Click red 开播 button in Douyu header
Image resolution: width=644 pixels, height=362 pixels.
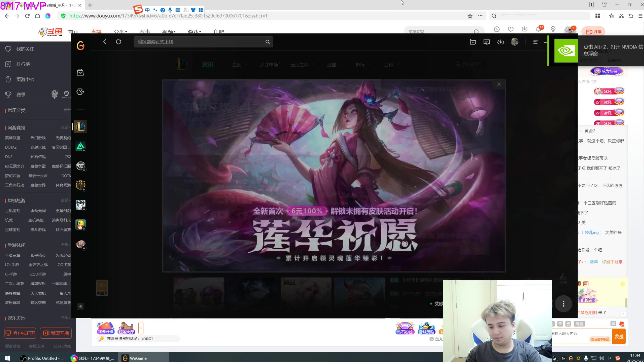[x=593, y=32]
